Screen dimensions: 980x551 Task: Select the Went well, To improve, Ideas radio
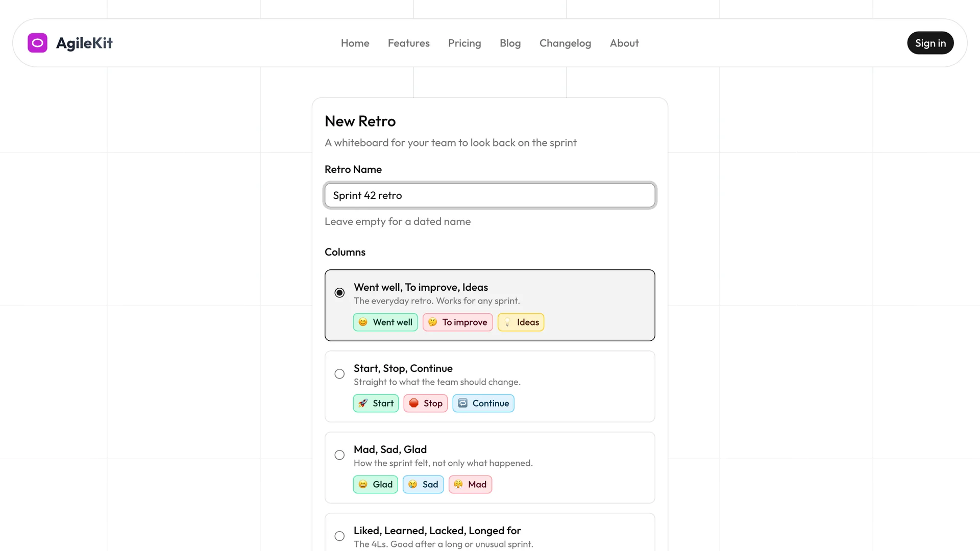click(x=339, y=293)
